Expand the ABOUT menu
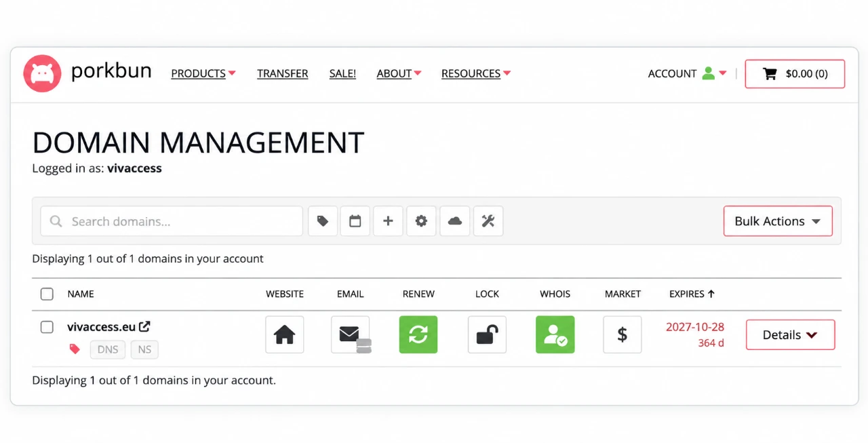This screenshot has height=443, width=868. [399, 73]
